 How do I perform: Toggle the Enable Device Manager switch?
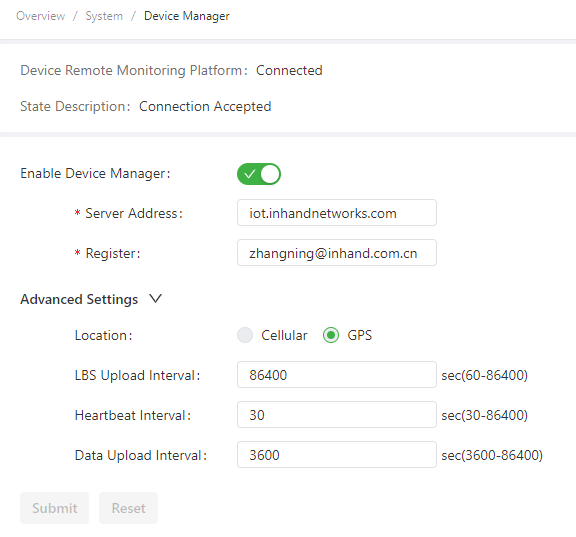(259, 174)
